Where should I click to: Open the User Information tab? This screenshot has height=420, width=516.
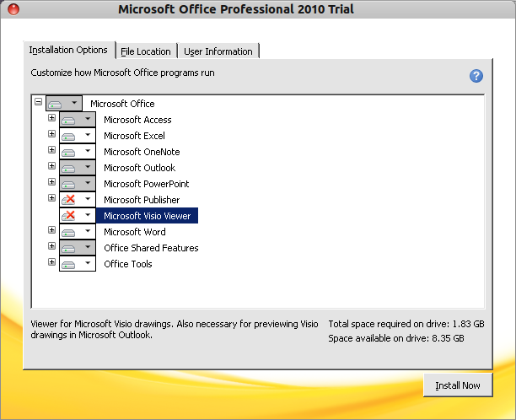point(218,51)
